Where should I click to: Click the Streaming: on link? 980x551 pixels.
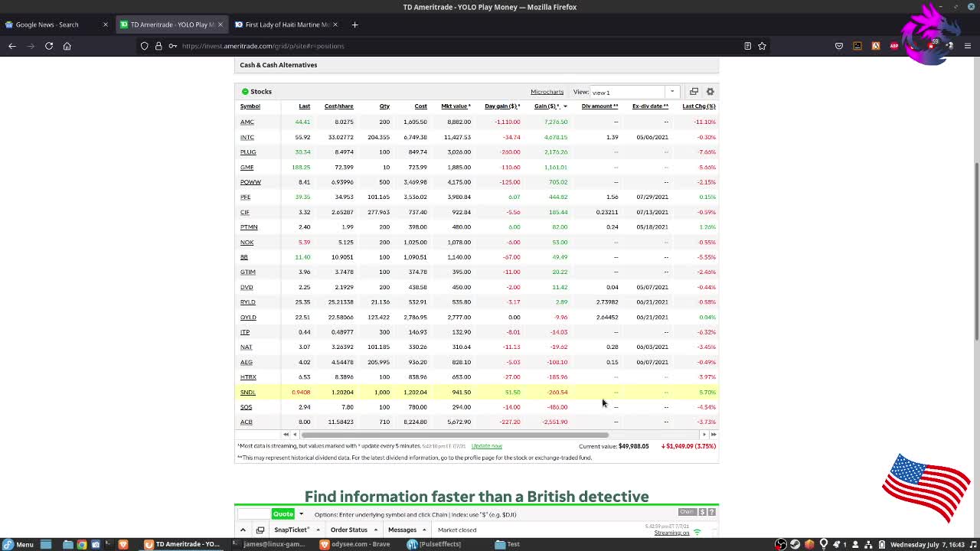671,533
